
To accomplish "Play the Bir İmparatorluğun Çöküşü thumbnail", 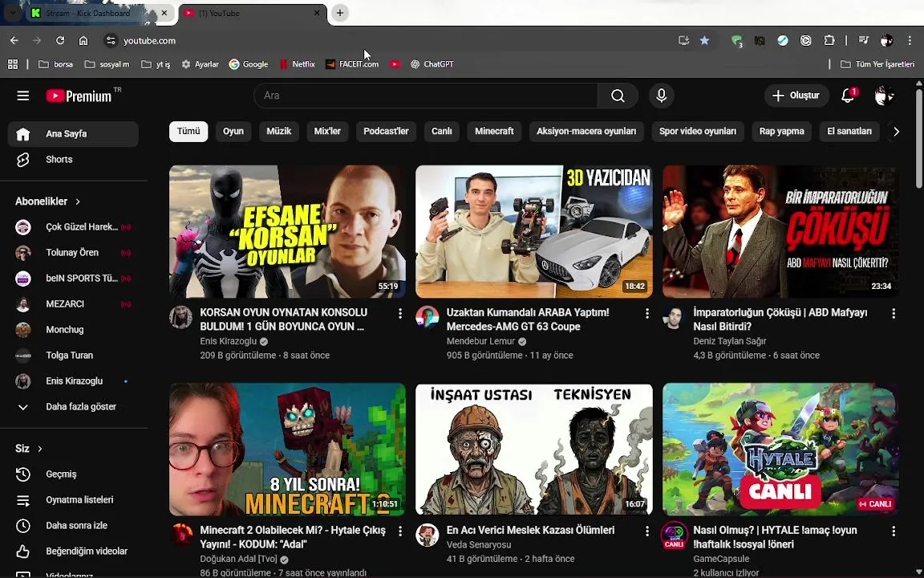I will (780, 231).
